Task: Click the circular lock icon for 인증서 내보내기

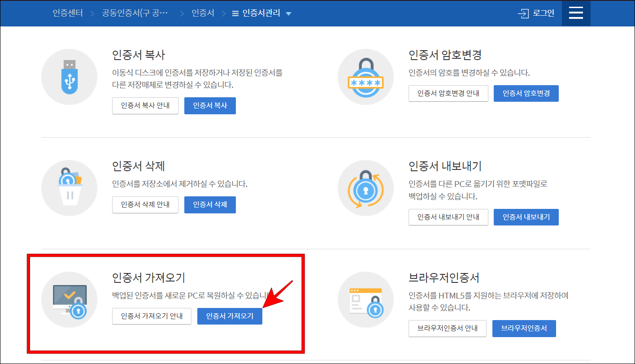Action: 366,188
